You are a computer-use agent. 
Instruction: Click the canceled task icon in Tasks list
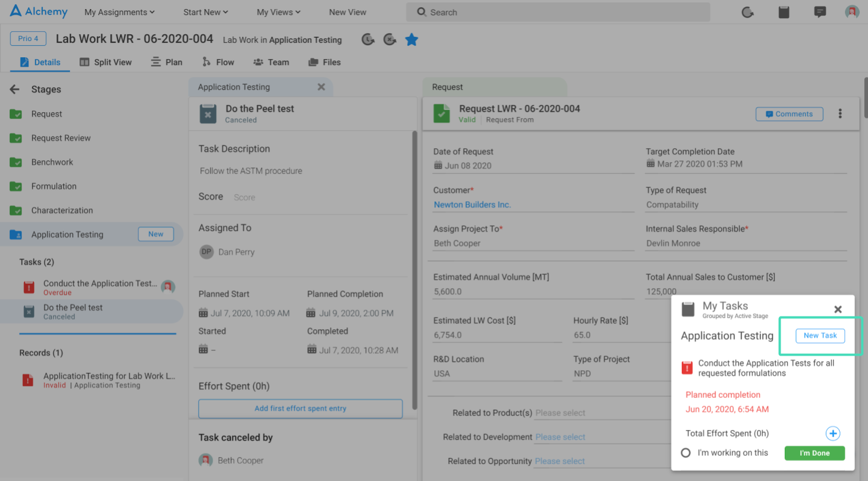click(28, 312)
